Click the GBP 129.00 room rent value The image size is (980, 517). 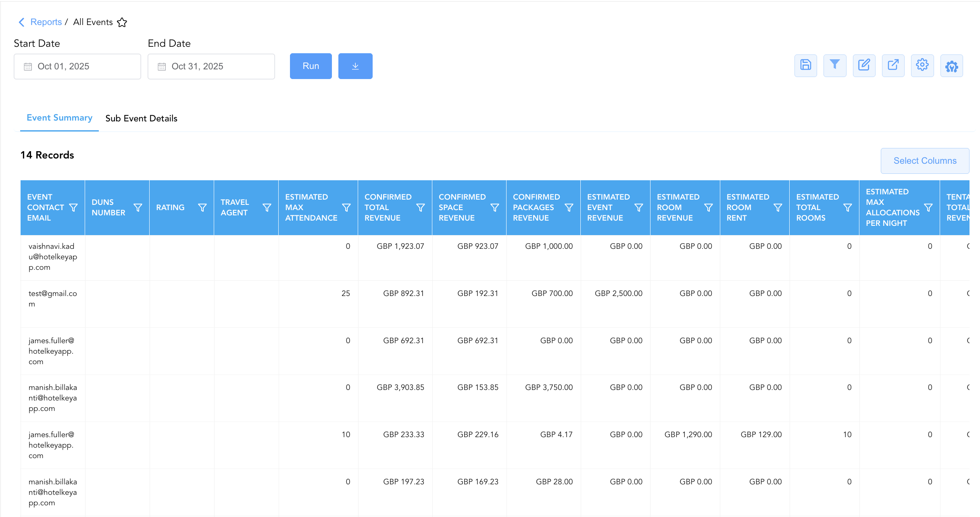761,435
